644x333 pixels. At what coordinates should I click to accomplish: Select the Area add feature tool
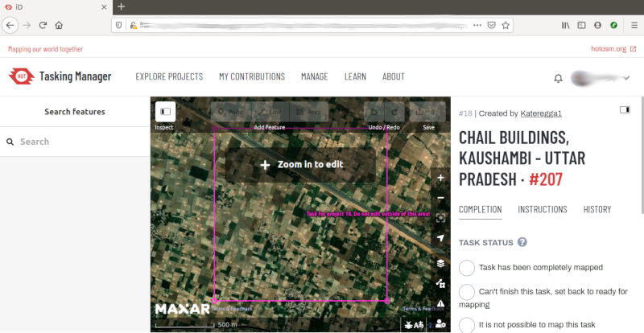point(309,112)
